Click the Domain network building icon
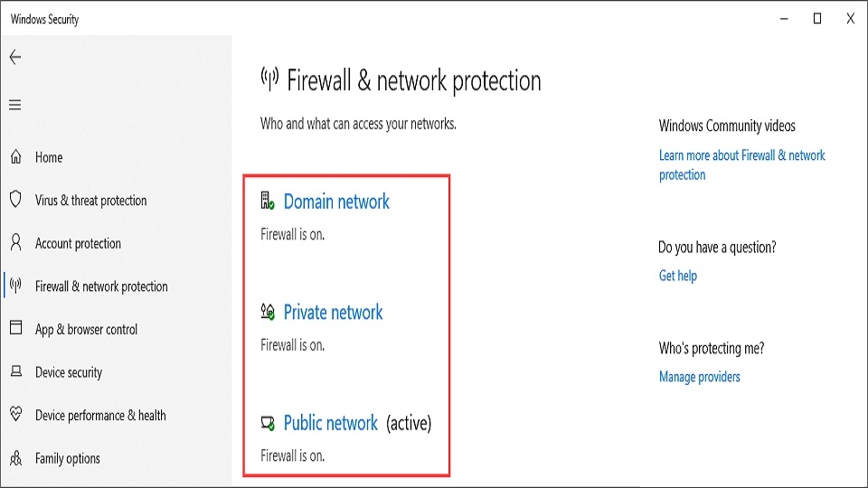The height and width of the screenshot is (488, 868). coord(268,201)
